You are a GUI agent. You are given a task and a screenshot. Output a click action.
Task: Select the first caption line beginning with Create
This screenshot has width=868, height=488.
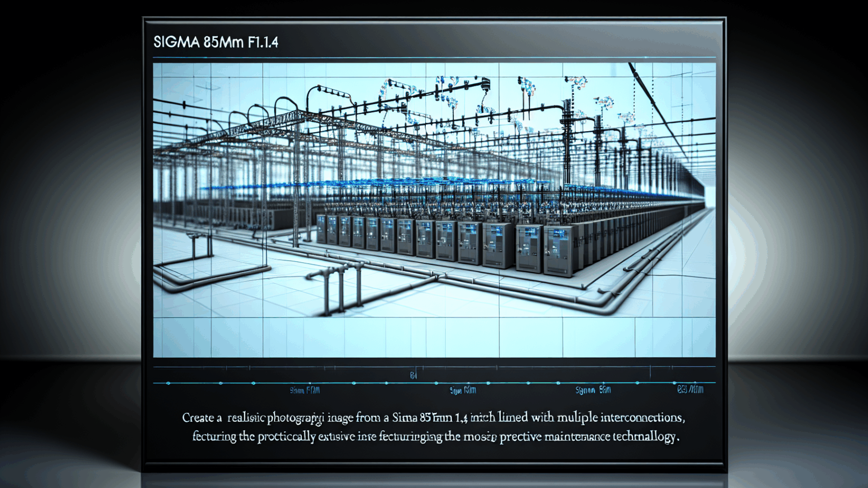tap(433, 418)
